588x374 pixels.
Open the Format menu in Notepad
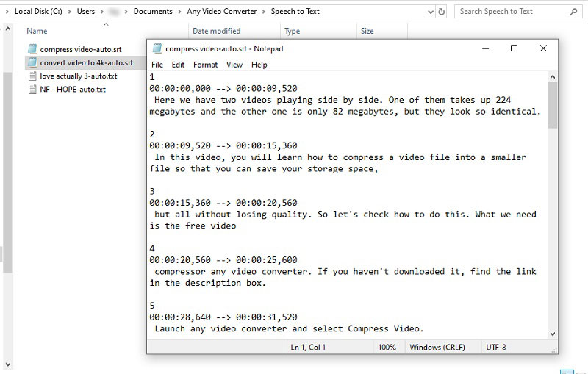coord(205,65)
